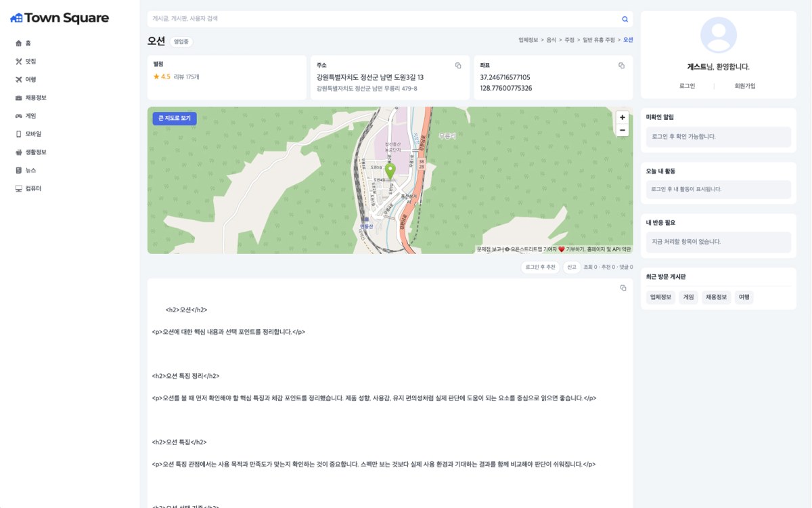Open 회원가입 link in profile card
The image size is (812, 508).
tap(745, 86)
